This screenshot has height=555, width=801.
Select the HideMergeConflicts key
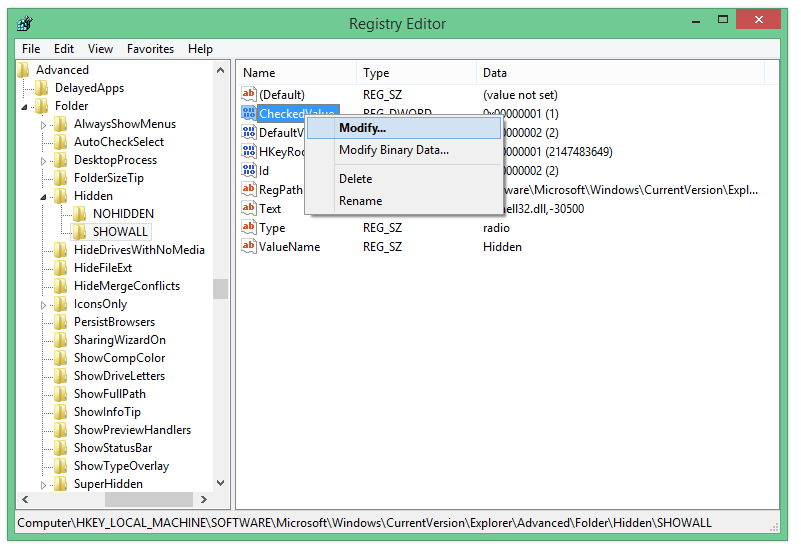(127, 286)
